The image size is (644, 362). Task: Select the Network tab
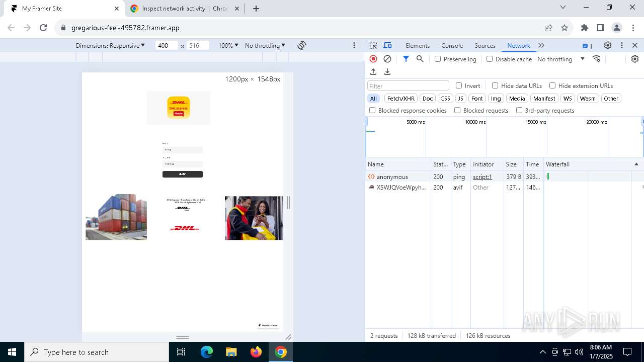pos(519,45)
